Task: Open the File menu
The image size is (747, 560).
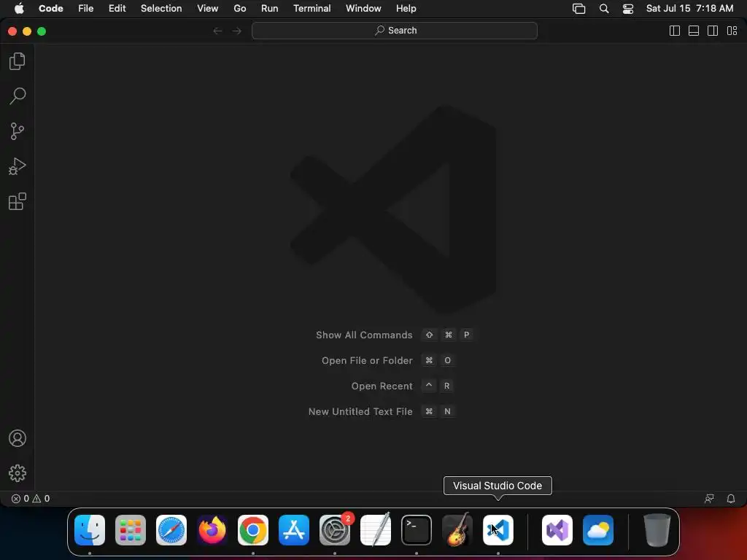Action: pyautogui.click(x=86, y=8)
